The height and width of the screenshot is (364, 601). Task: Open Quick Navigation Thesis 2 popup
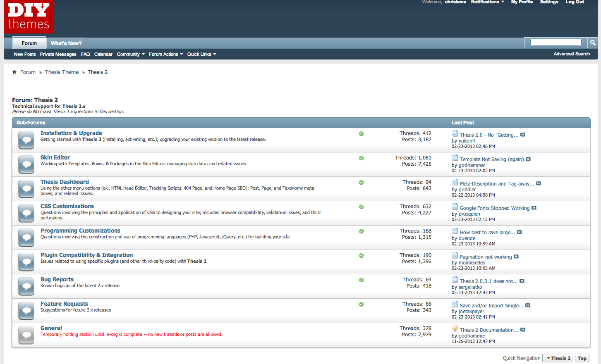click(x=558, y=358)
